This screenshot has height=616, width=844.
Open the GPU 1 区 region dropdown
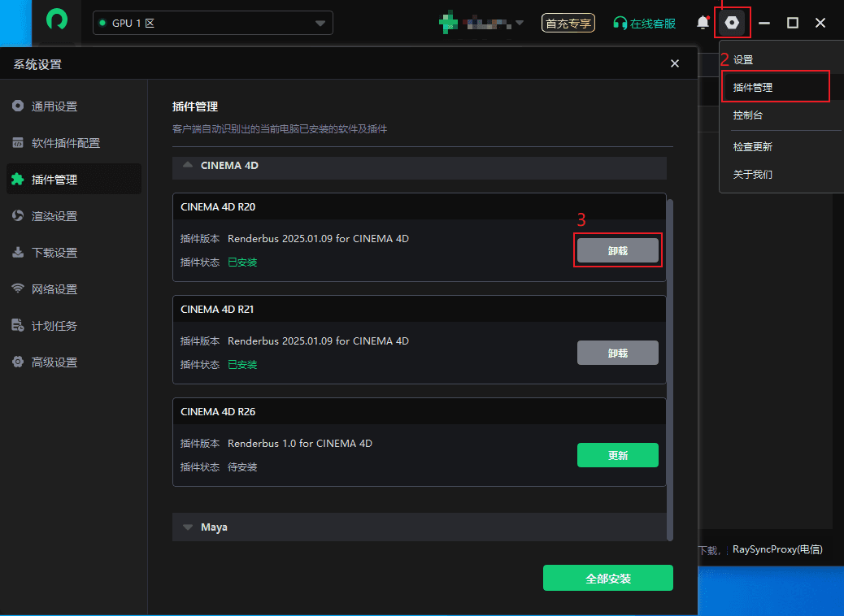[212, 23]
